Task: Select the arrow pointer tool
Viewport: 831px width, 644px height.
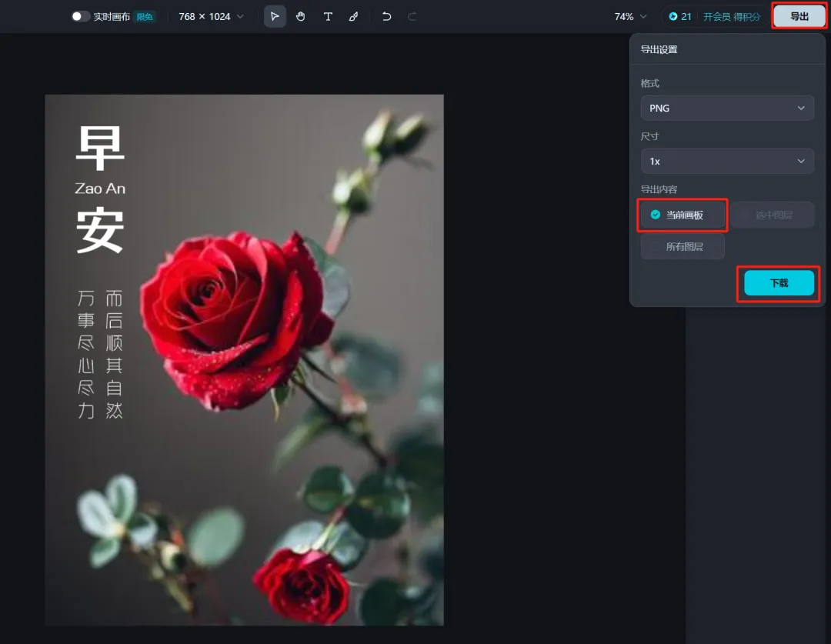Action: pos(275,16)
